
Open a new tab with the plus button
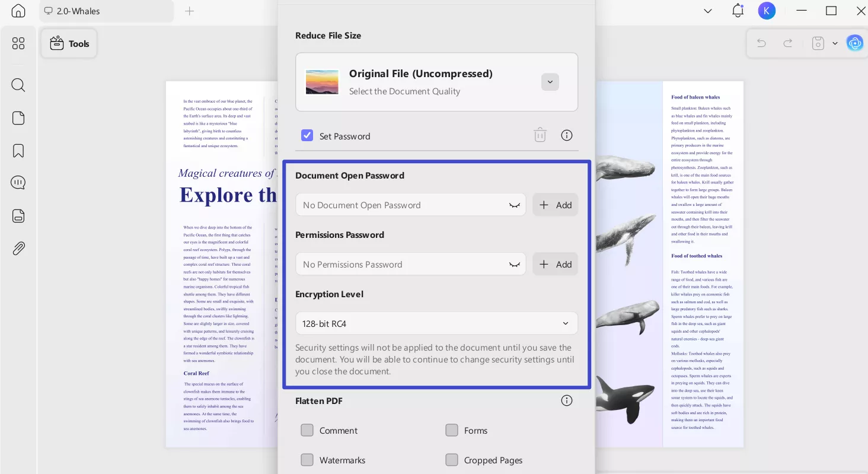click(189, 11)
